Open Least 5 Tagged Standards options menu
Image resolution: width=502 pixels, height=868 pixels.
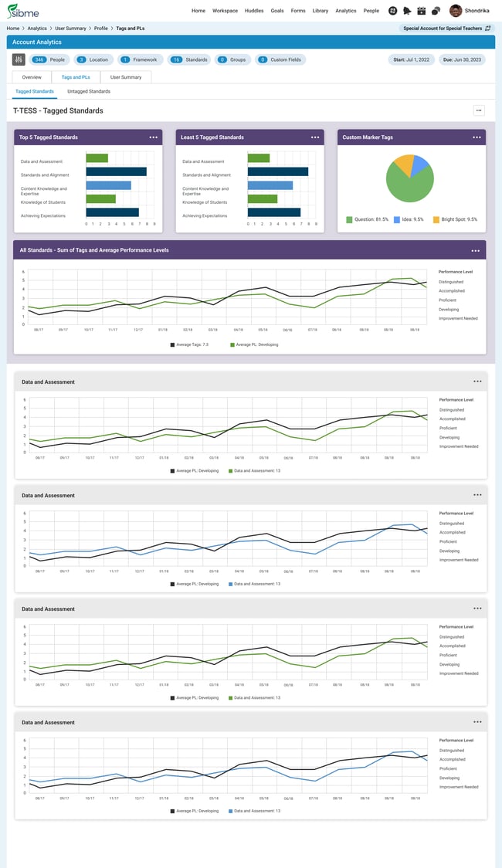click(315, 137)
